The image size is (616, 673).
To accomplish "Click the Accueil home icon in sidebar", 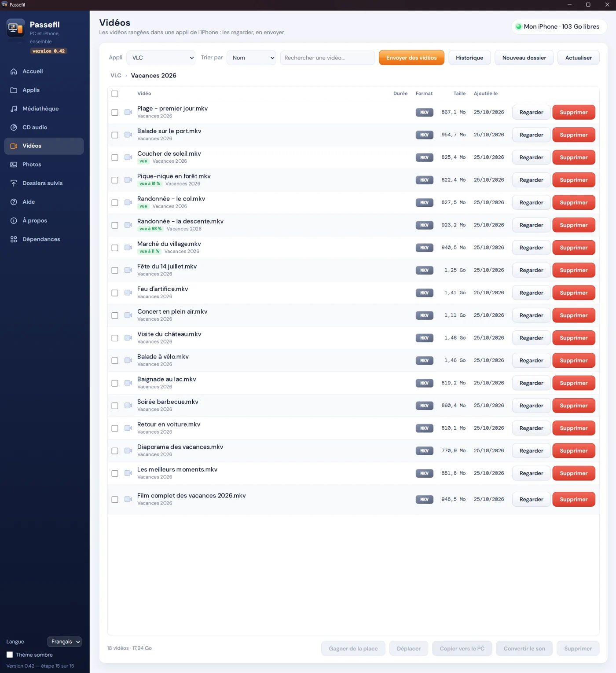I will (x=14, y=71).
